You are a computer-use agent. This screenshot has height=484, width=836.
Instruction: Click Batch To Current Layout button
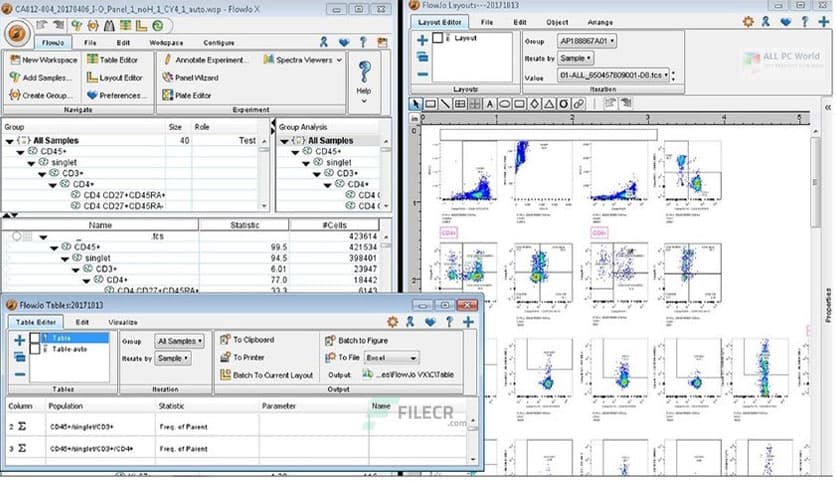265,375
